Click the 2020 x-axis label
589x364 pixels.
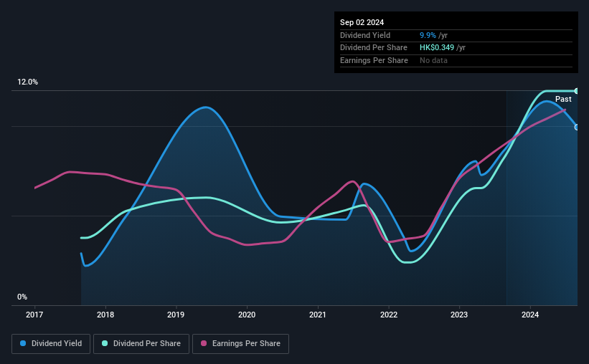click(247, 315)
